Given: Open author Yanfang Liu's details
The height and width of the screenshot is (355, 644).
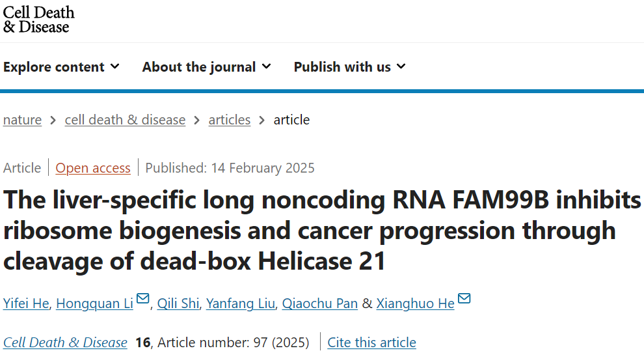Looking at the screenshot, I should [x=240, y=303].
